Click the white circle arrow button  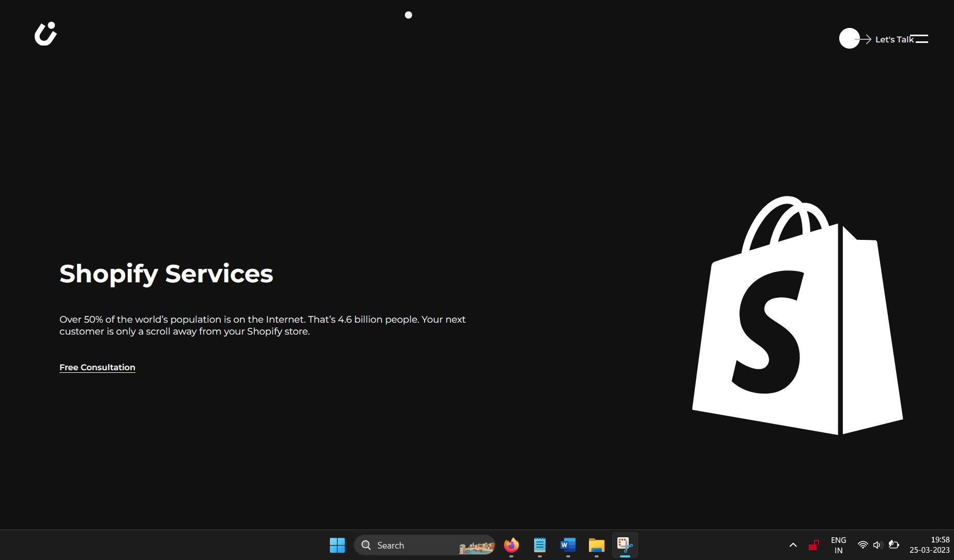click(x=849, y=38)
